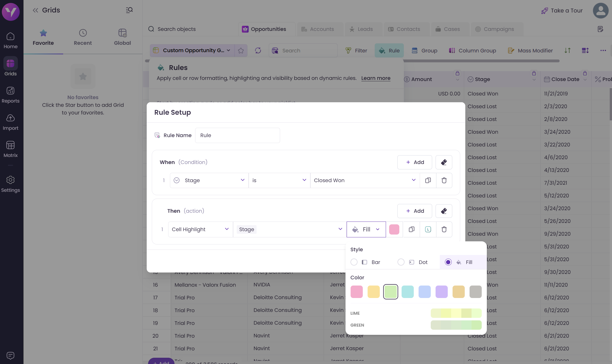Open Settings from the sidebar
Viewport: 612px width, 364px height.
tap(10, 184)
